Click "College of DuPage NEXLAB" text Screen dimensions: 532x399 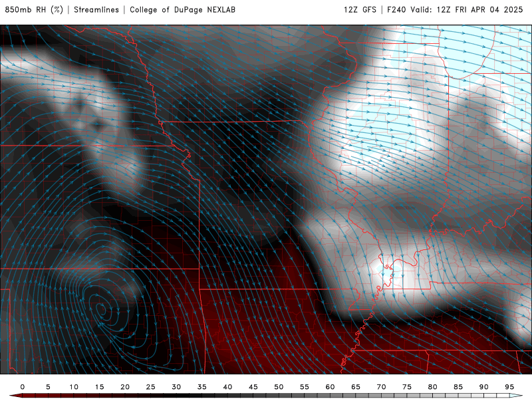182,10
